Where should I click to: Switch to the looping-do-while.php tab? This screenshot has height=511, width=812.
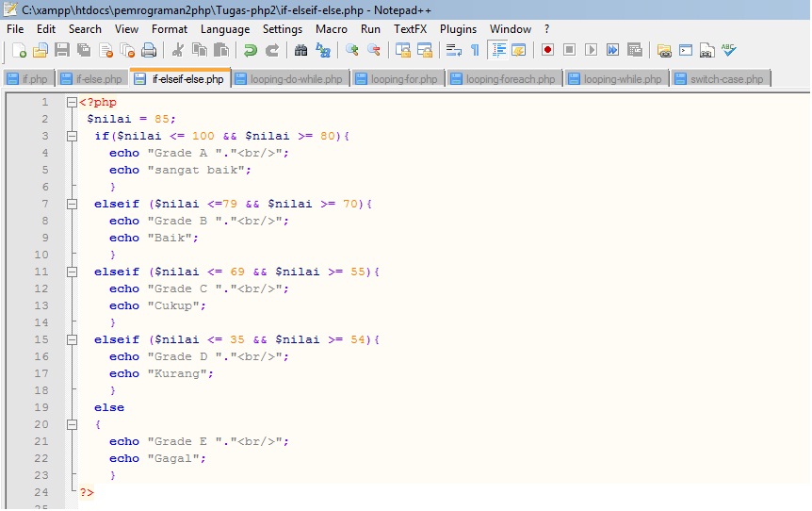pos(289,79)
